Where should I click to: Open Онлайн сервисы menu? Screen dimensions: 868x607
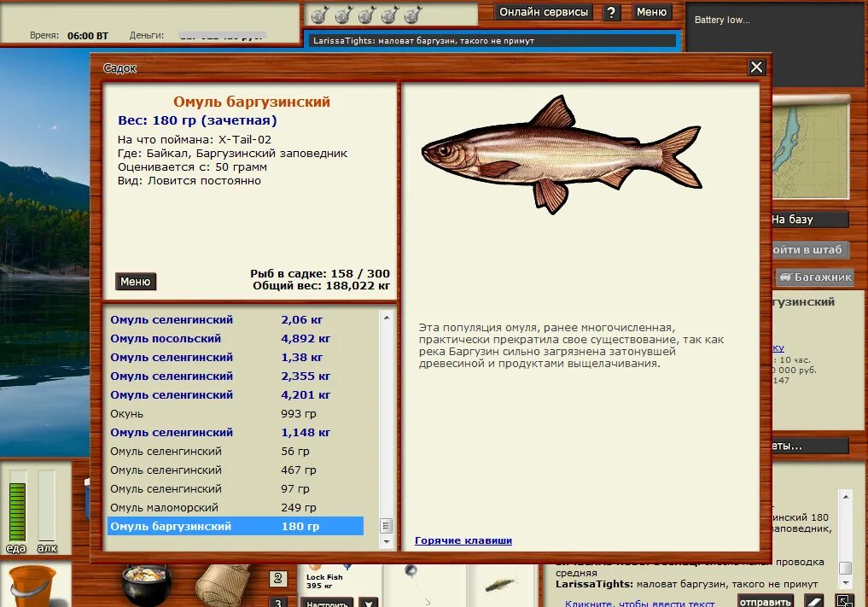pyautogui.click(x=544, y=12)
